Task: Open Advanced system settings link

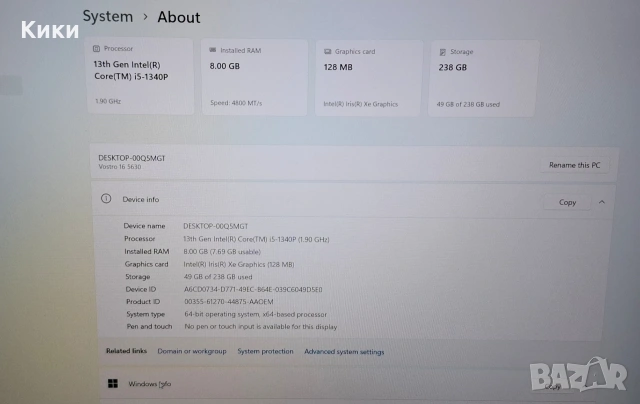Action: [344, 352]
